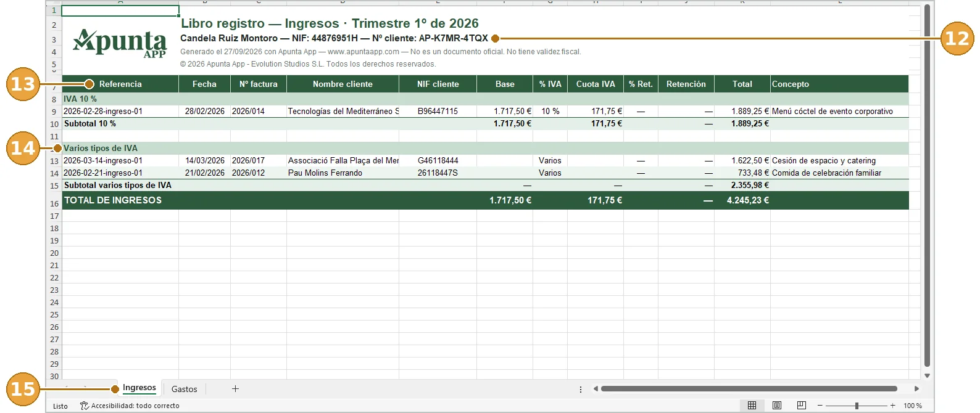Click date cell '14/03/2026'

click(204, 161)
